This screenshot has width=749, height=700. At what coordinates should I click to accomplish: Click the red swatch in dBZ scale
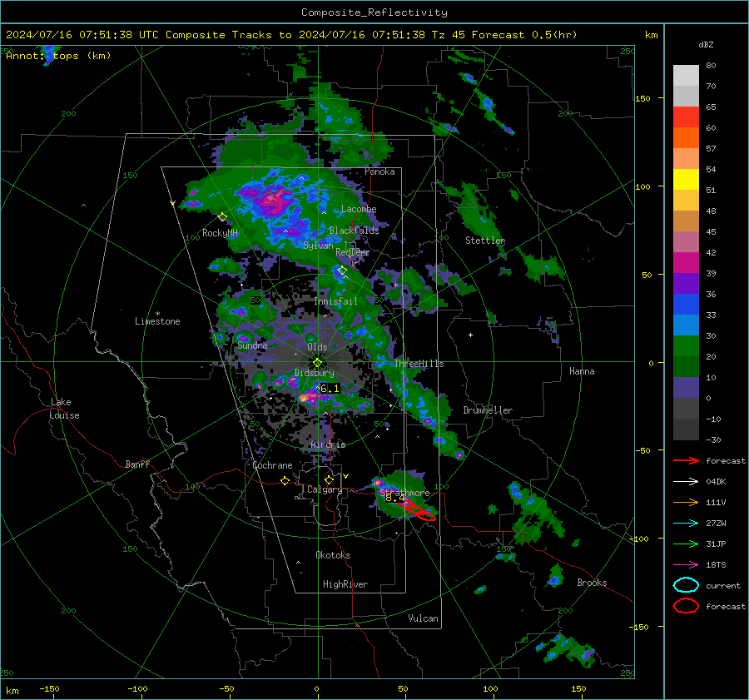(x=686, y=117)
